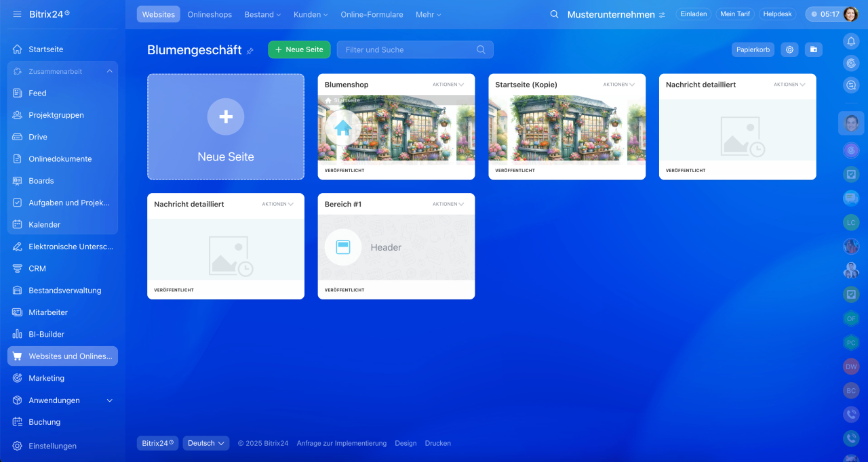Click the Einladen button
This screenshot has width=868, height=462.
pyautogui.click(x=694, y=14)
